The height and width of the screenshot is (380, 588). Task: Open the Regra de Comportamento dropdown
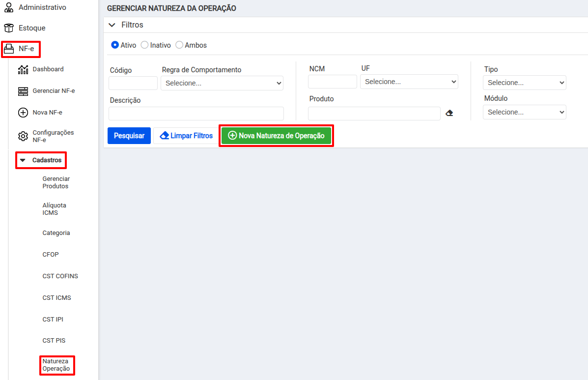[222, 83]
